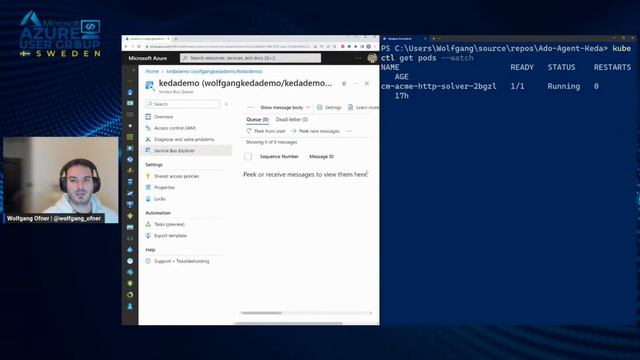Open the Settings gear in the toolbar
The height and width of the screenshot is (360, 640).
[329, 107]
